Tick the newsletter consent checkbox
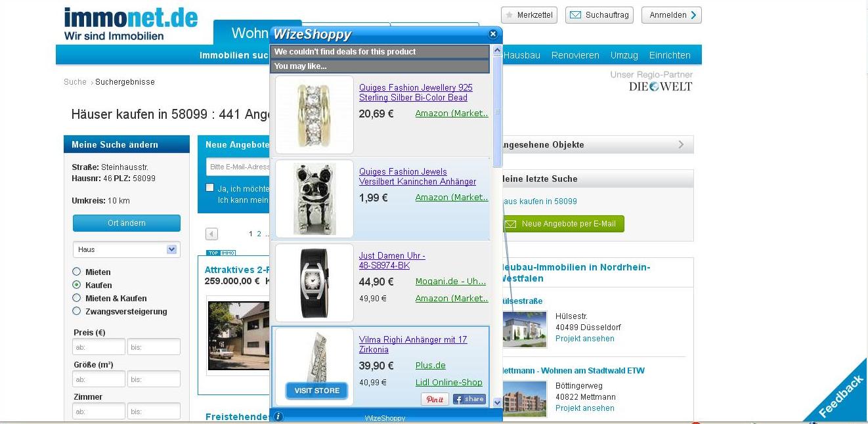The width and height of the screenshot is (868, 424). pyautogui.click(x=210, y=188)
